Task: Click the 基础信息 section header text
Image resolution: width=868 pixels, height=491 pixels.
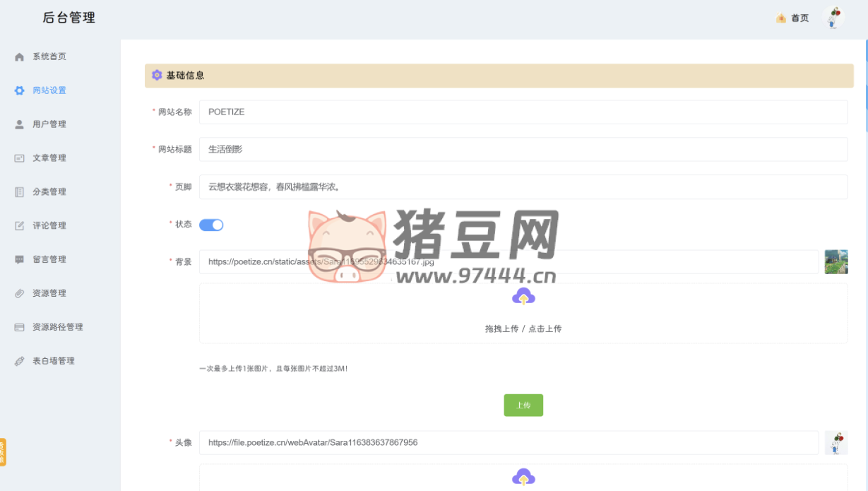Action: click(186, 75)
